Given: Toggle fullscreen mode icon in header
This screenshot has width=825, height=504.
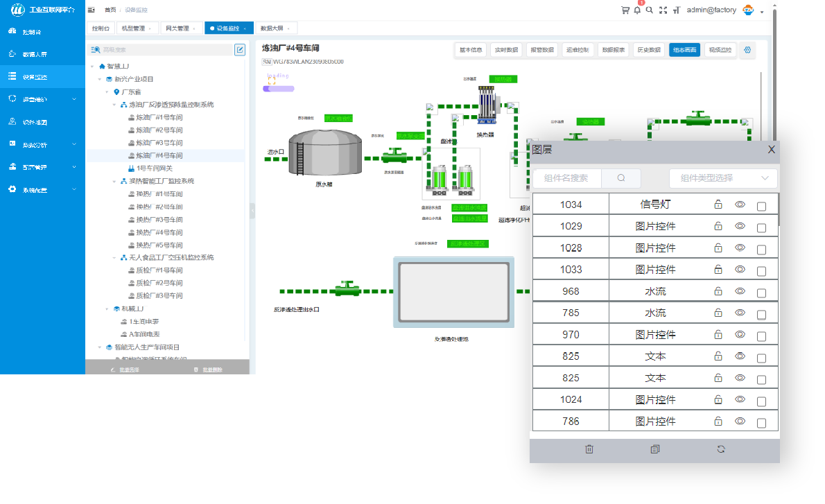Looking at the screenshot, I should point(663,10).
